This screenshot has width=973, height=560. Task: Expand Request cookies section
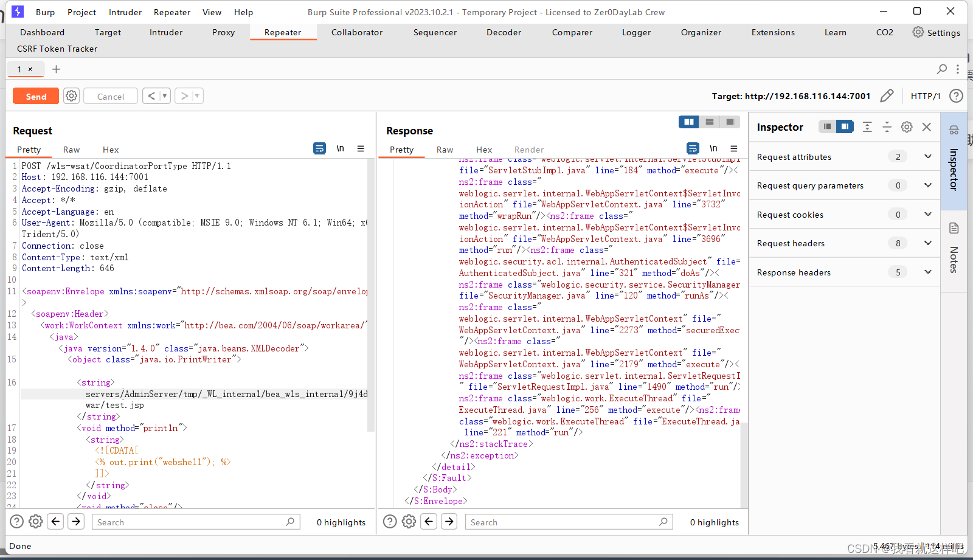pyautogui.click(x=845, y=215)
